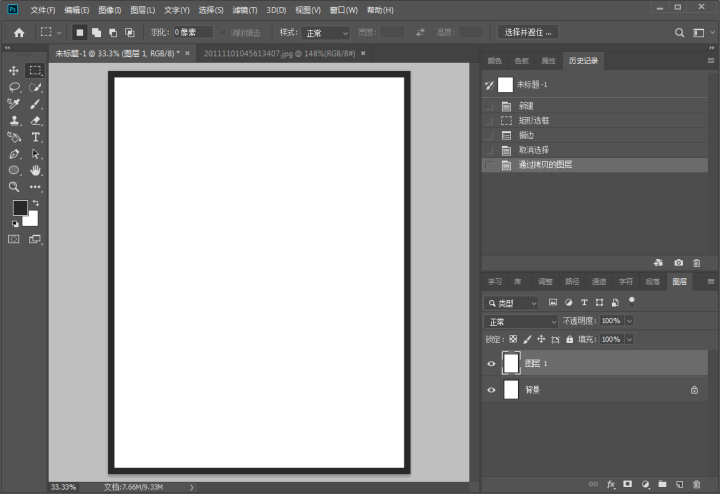This screenshot has width=720, height=494.
Task: Create new document from current history state
Action: 658,263
